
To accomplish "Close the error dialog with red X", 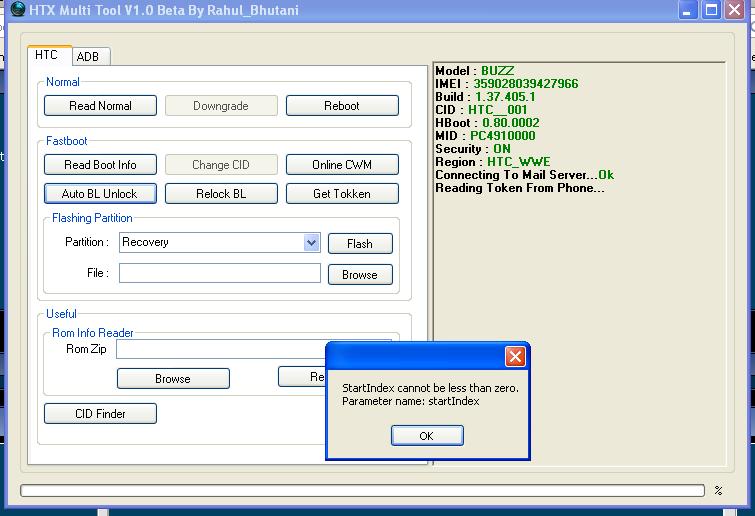I will [515, 357].
